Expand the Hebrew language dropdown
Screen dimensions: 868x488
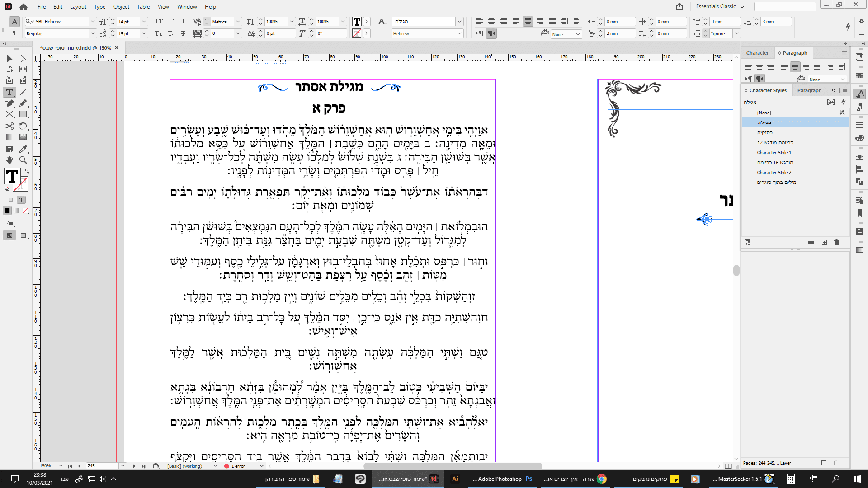pyautogui.click(x=459, y=33)
